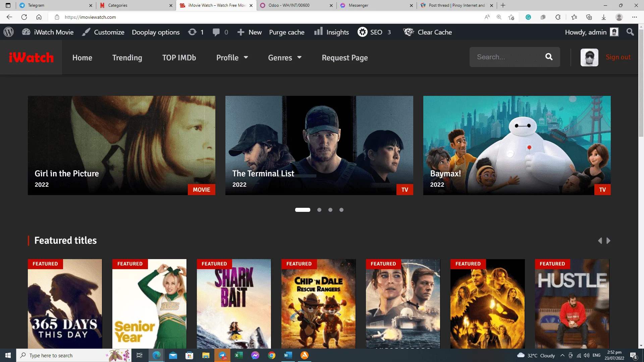644x362 pixels.
Task: Switch to the Odoo WH/INT/00600 tab
Action: [x=296, y=5]
